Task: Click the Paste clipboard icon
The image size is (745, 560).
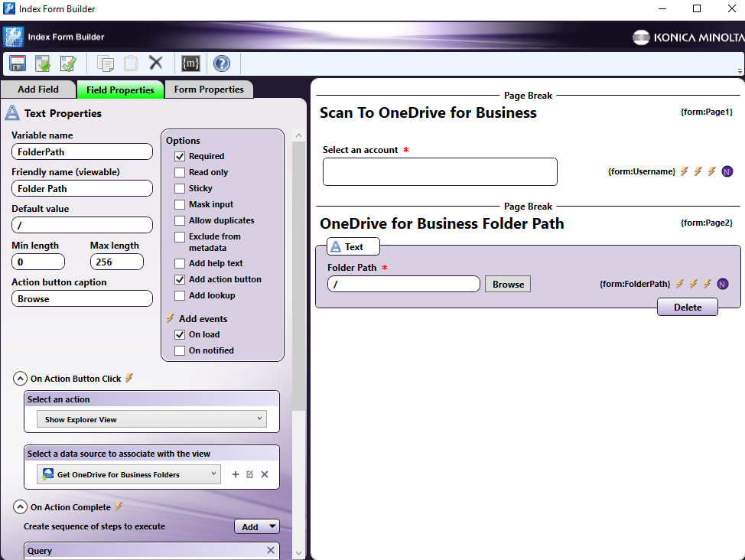Action: pos(130,63)
